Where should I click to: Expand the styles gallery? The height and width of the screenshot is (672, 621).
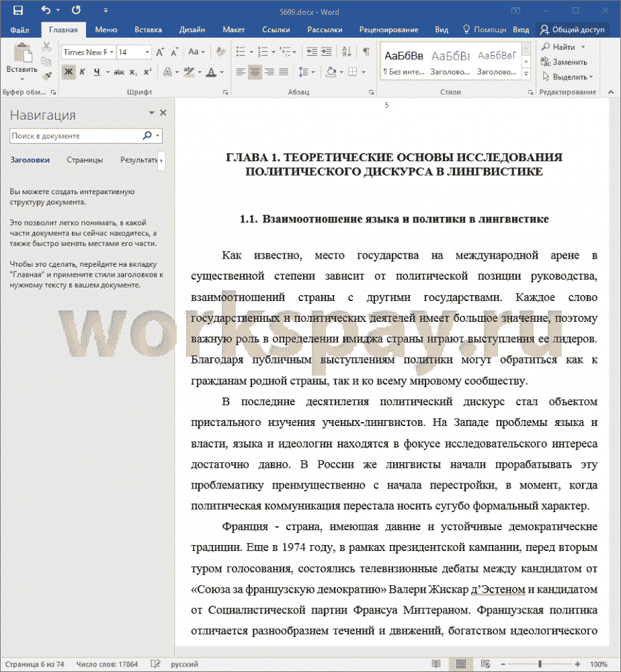tap(526, 74)
